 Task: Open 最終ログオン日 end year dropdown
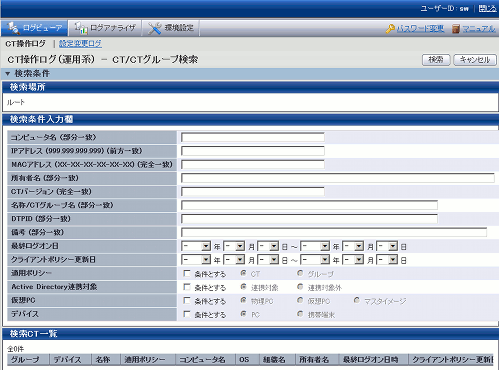[x=315, y=246]
